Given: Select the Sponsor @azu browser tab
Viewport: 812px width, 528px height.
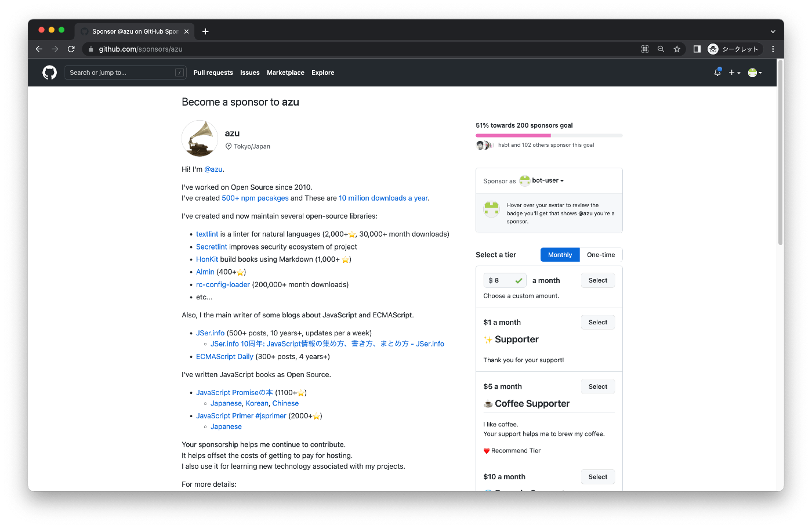Looking at the screenshot, I should click(x=135, y=31).
